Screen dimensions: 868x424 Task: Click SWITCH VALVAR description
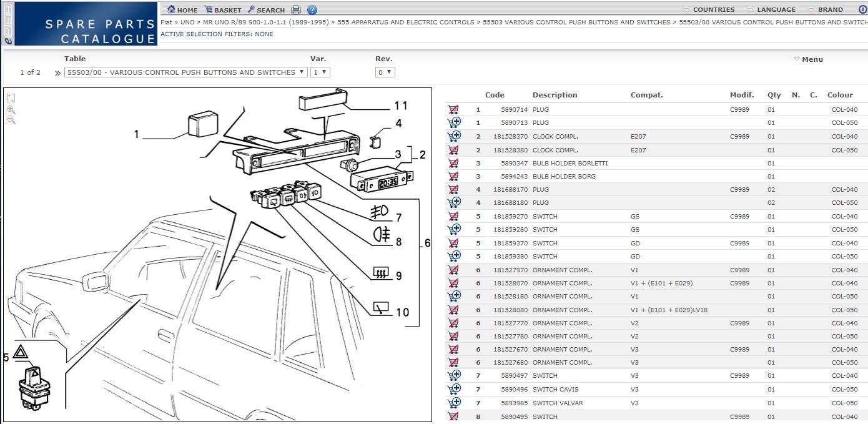[x=558, y=403]
